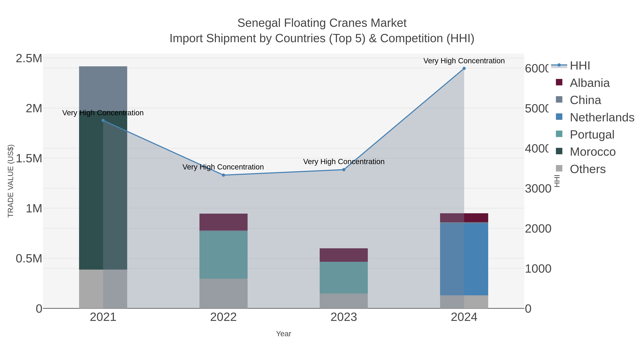Click the TRADE VALUE (US$) axis title

point(11,181)
